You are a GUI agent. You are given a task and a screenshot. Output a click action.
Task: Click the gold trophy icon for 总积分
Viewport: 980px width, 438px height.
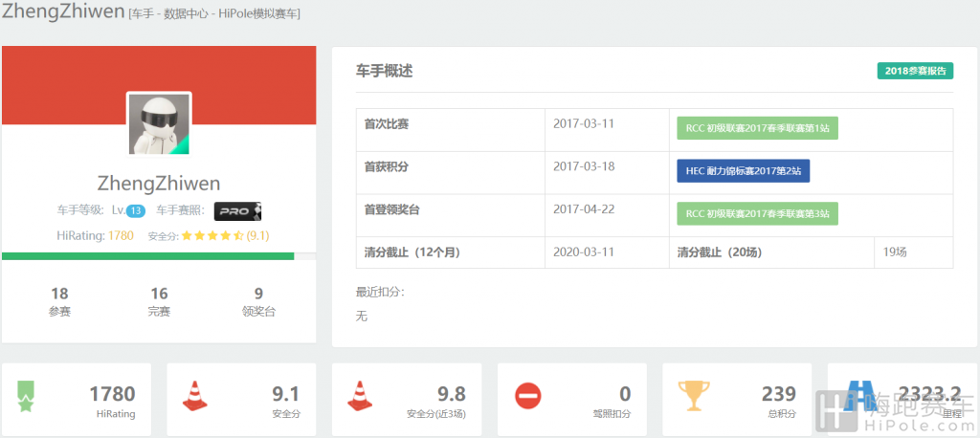coord(694,396)
